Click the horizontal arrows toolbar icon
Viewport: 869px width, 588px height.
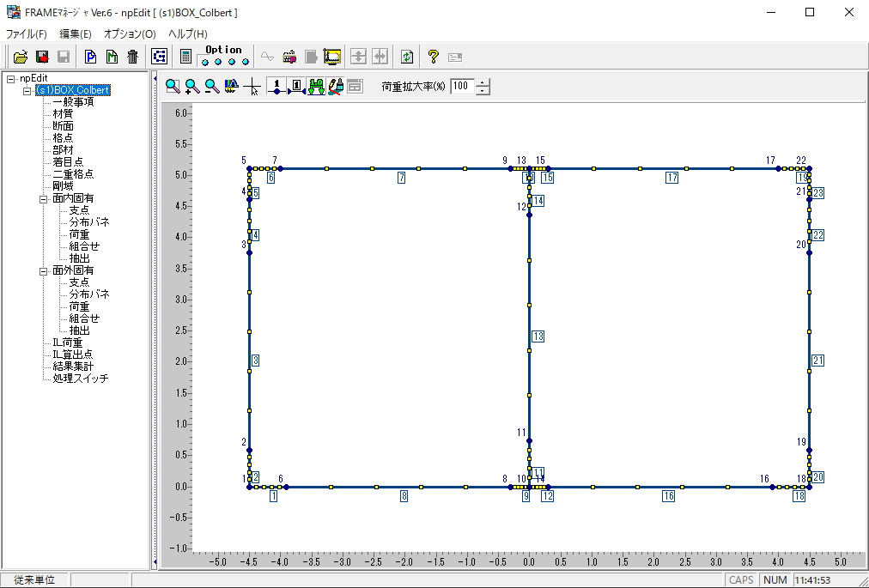point(380,57)
